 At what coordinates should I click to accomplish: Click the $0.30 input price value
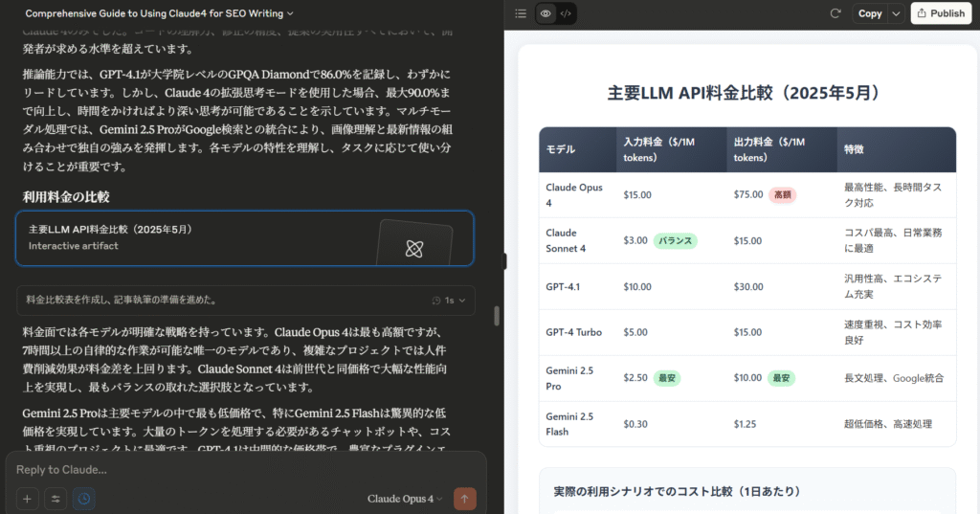[x=635, y=424]
